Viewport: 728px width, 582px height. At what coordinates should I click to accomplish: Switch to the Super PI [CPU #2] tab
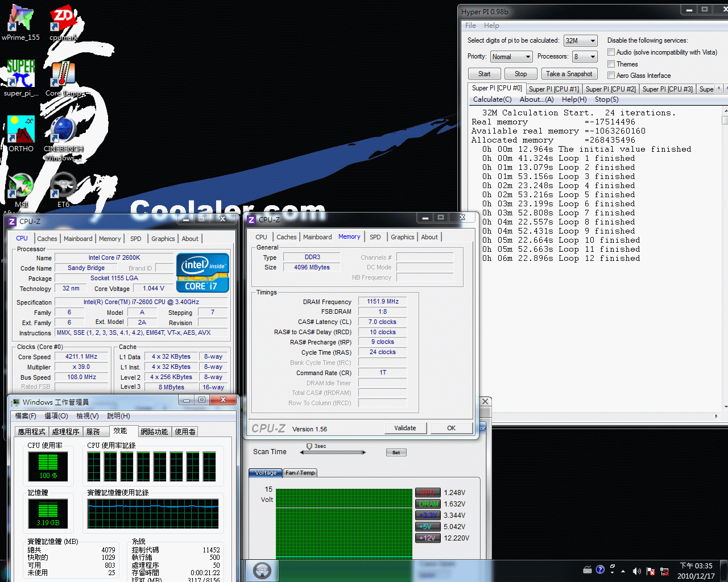(x=610, y=89)
